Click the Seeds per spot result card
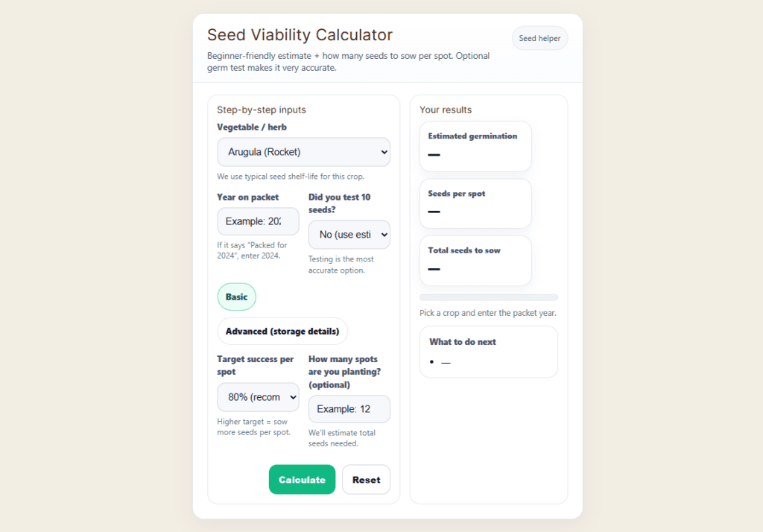 tap(475, 203)
